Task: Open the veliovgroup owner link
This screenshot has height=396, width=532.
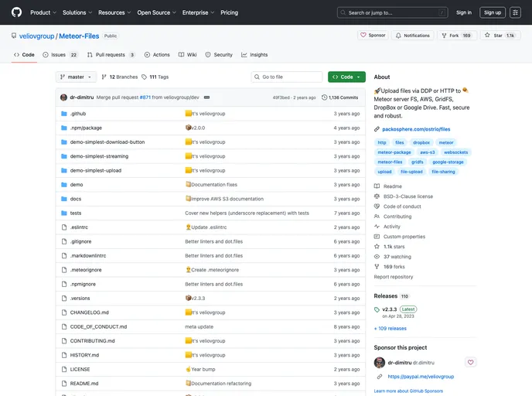Action: tap(36, 36)
